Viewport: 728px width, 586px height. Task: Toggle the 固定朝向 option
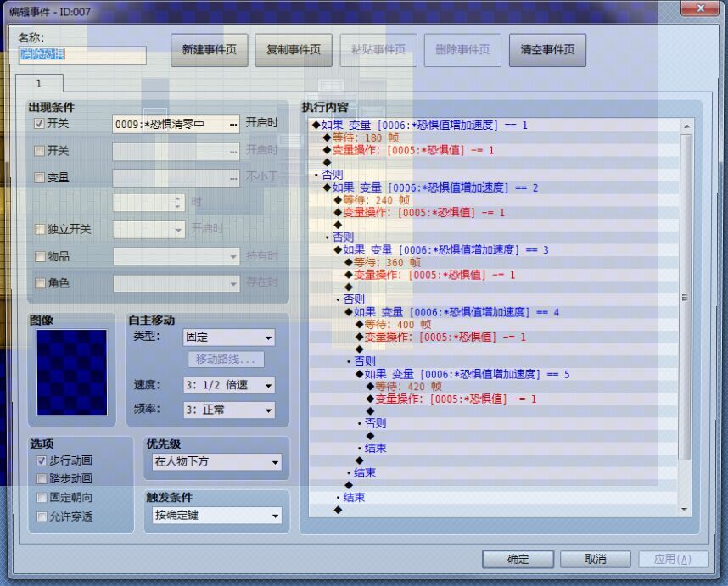coord(42,498)
